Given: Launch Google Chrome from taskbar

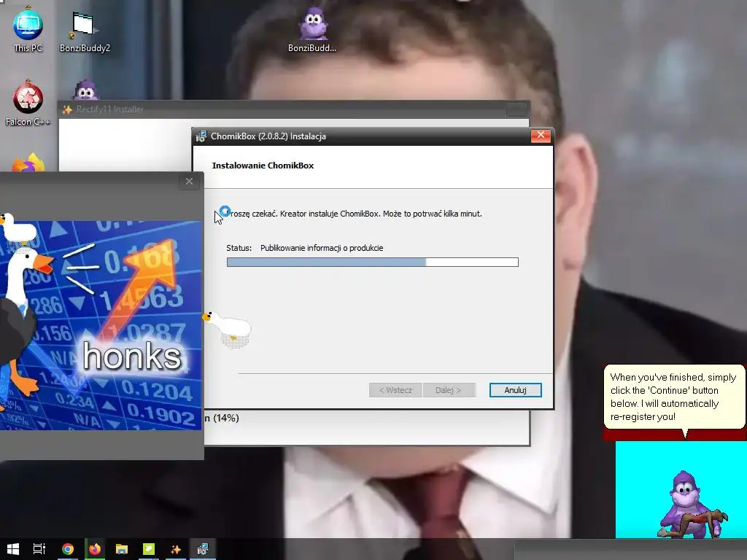Looking at the screenshot, I should (x=68, y=549).
